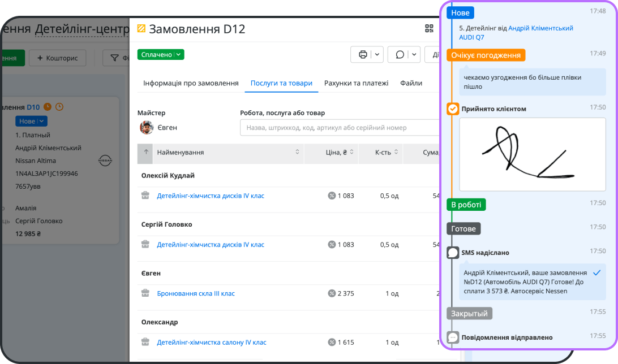Open the print options dropdown arrow
The height and width of the screenshot is (364, 618).
(x=377, y=54)
